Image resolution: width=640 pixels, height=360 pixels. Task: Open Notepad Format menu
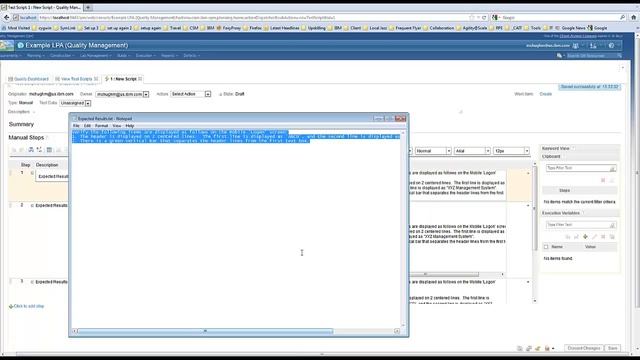point(101,126)
